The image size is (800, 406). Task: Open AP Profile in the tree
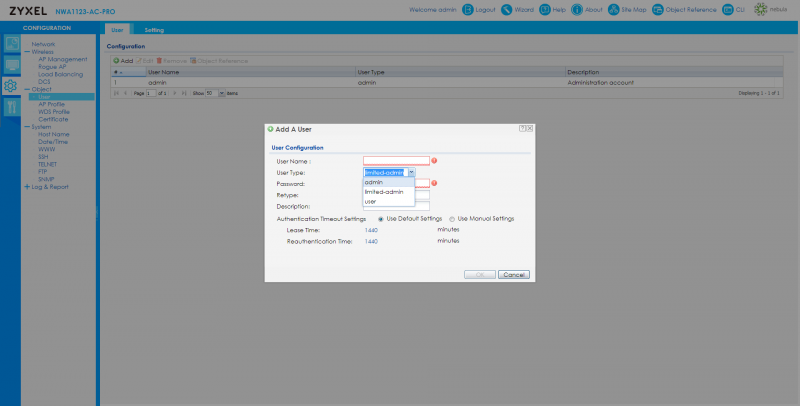click(x=52, y=104)
